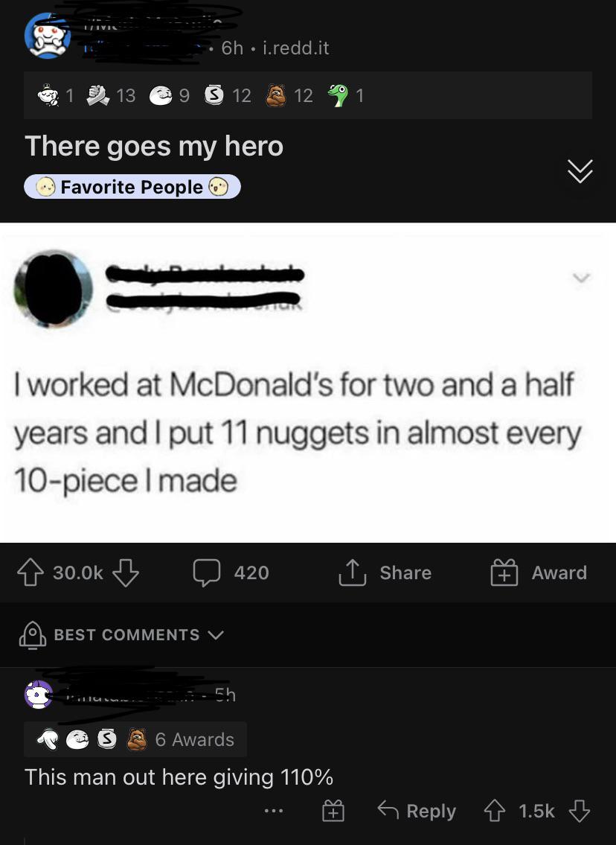Viewport: 616px width, 845px height.
Task: Open the i.redd.it source link
Action: (x=295, y=48)
